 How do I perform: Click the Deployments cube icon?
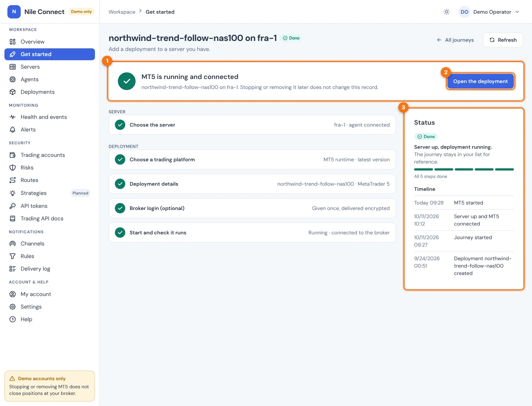13,92
